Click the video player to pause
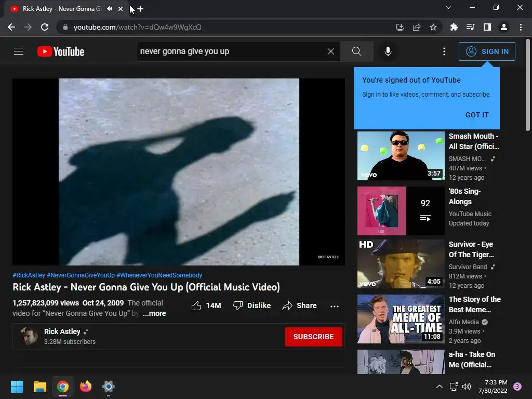The image size is (532, 399). click(x=179, y=171)
